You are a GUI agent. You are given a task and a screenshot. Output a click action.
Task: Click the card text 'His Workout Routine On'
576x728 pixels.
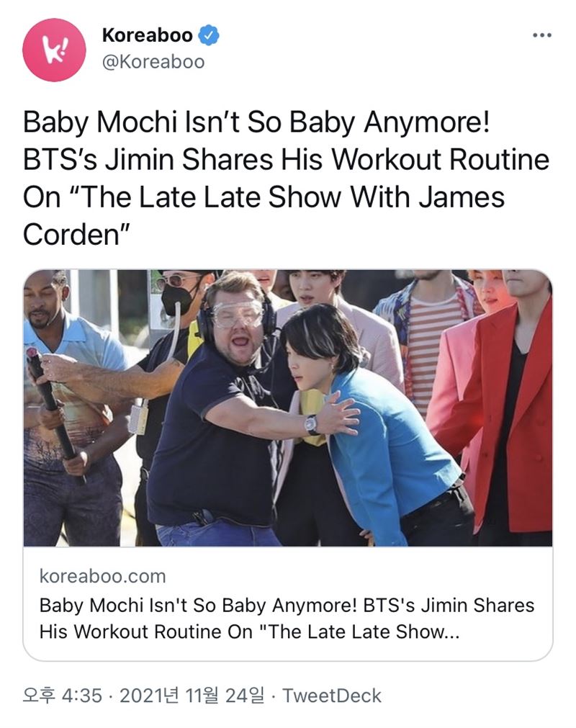pos(145,632)
